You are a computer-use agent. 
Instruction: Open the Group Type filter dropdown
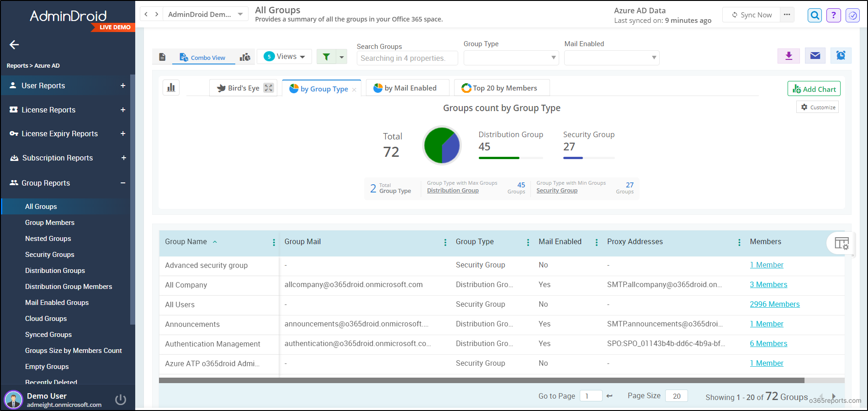click(x=511, y=58)
